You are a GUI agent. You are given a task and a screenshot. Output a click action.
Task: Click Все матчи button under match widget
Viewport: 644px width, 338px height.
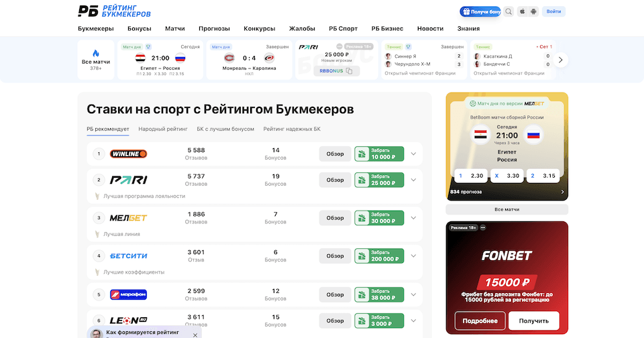tap(507, 209)
